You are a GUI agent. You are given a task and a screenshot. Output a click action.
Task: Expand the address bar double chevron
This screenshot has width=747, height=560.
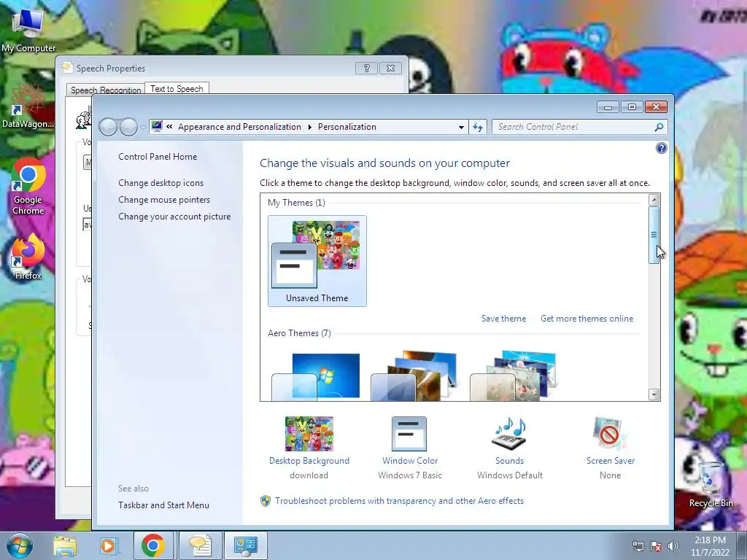[x=169, y=127]
